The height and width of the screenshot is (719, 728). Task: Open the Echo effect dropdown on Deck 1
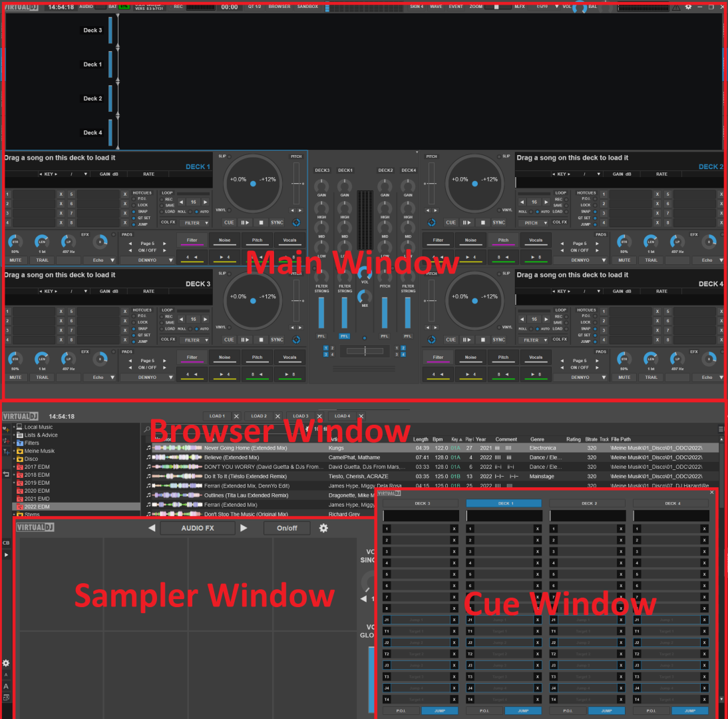point(112,260)
